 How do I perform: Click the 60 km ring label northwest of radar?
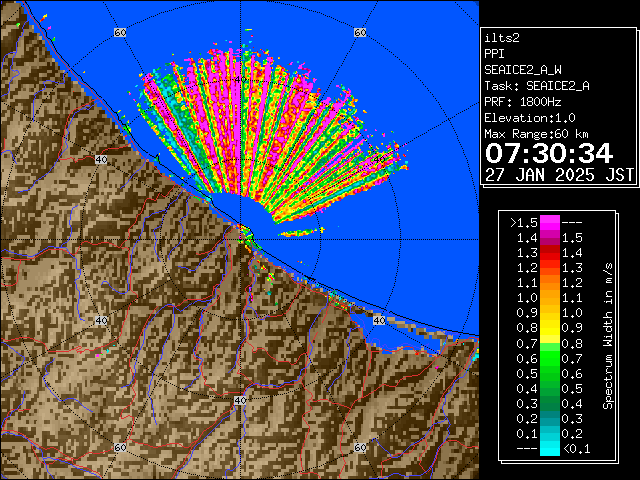(x=120, y=33)
